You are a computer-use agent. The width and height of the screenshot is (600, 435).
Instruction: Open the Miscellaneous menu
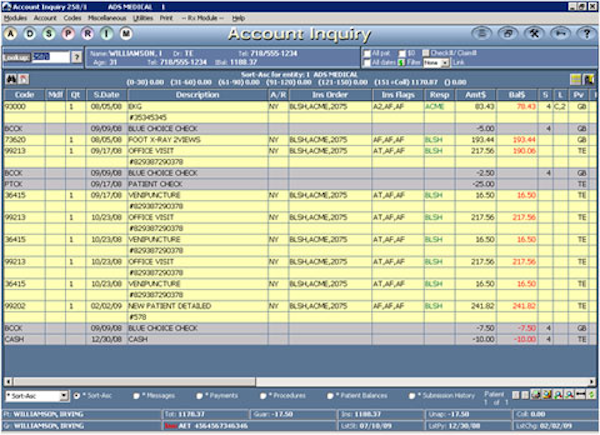(x=108, y=18)
